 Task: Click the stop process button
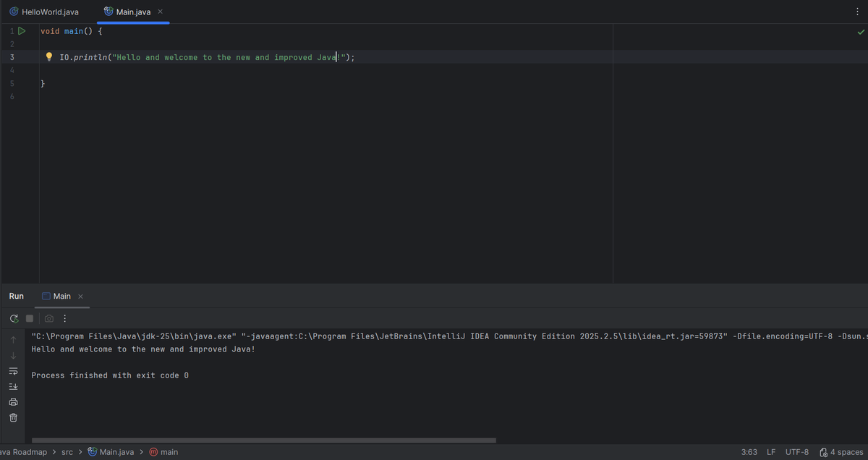pos(29,318)
